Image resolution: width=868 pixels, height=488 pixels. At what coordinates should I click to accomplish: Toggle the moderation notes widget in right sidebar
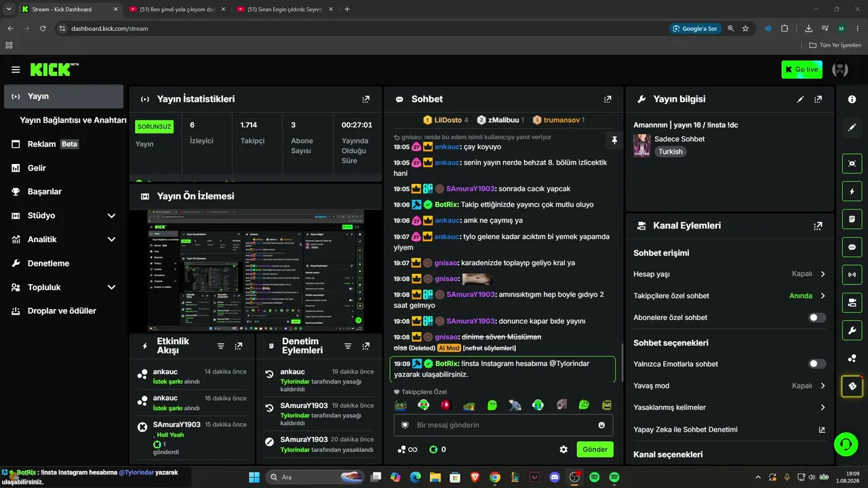click(x=852, y=220)
